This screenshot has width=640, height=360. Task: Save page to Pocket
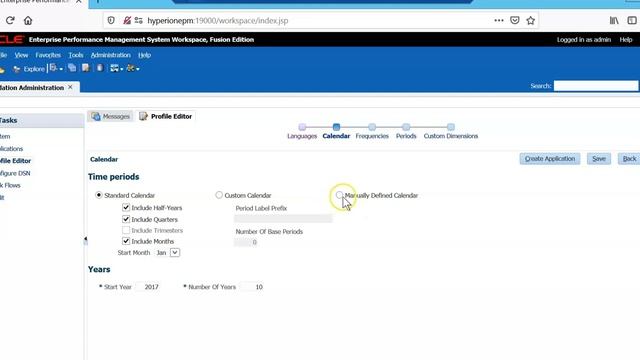[x=515, y=20]
